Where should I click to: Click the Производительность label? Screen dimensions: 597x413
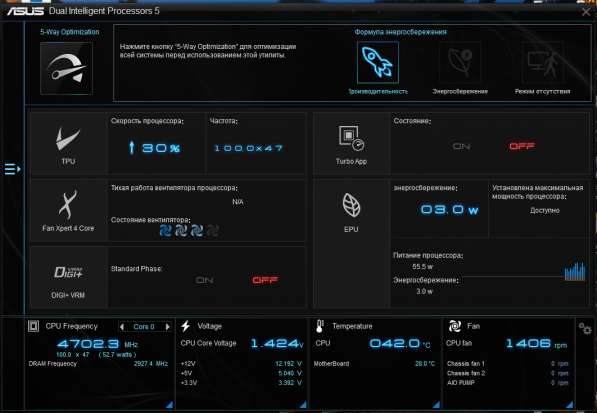(x=378, y=91)
